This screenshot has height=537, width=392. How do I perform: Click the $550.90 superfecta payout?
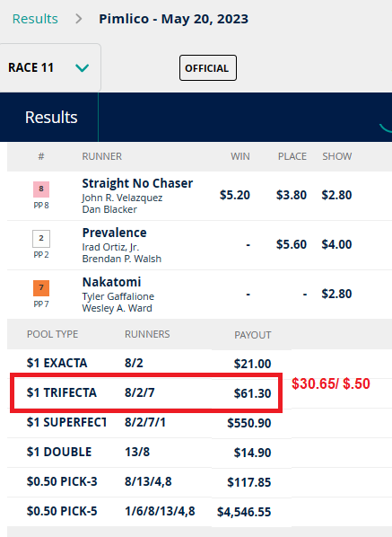249,423
